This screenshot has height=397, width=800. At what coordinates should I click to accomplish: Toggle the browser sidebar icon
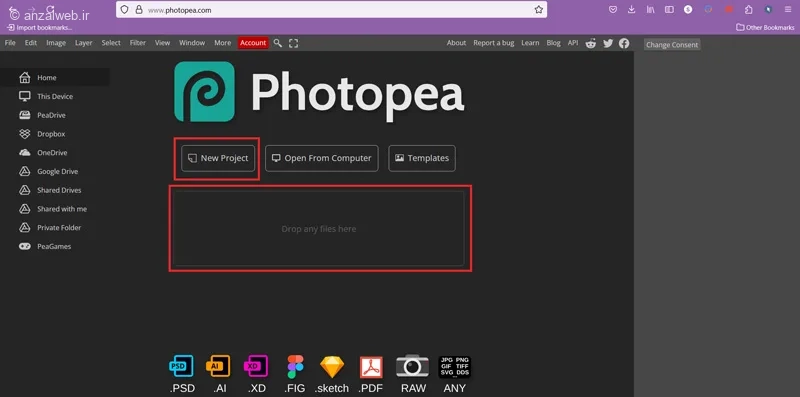coord(669,10)
